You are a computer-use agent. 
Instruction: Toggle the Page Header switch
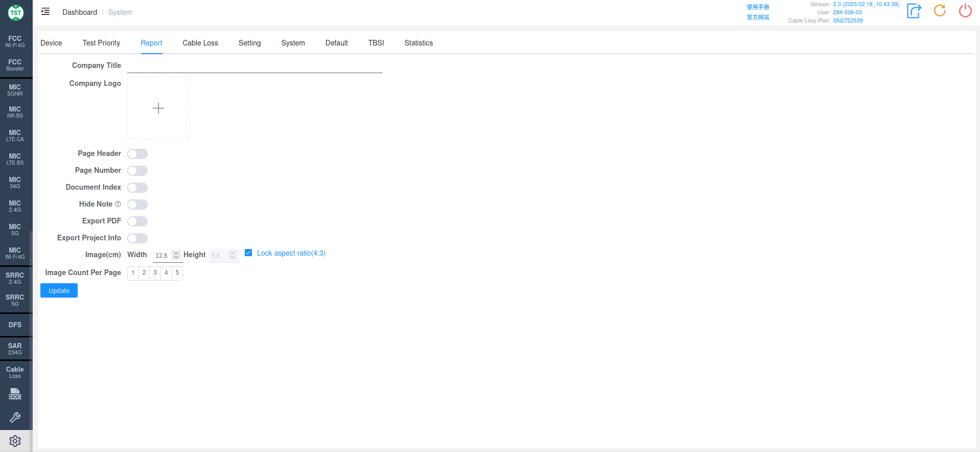click(137, 154)
